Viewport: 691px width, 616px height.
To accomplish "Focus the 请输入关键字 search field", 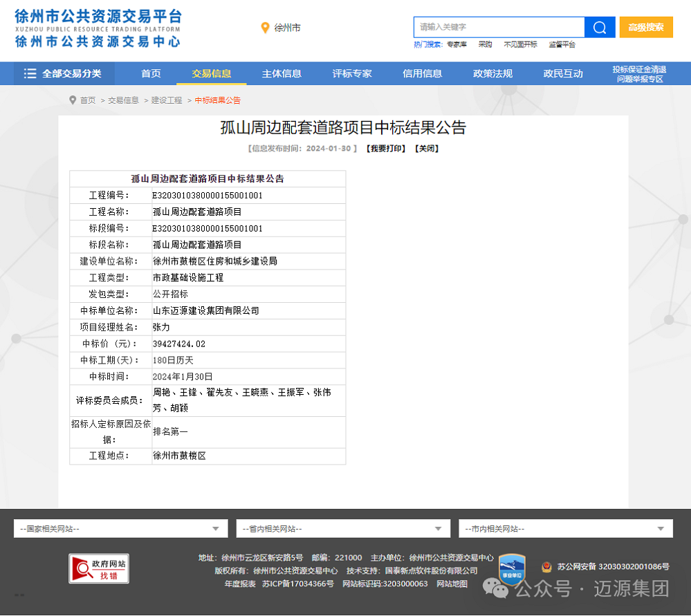I will point(499,28).
